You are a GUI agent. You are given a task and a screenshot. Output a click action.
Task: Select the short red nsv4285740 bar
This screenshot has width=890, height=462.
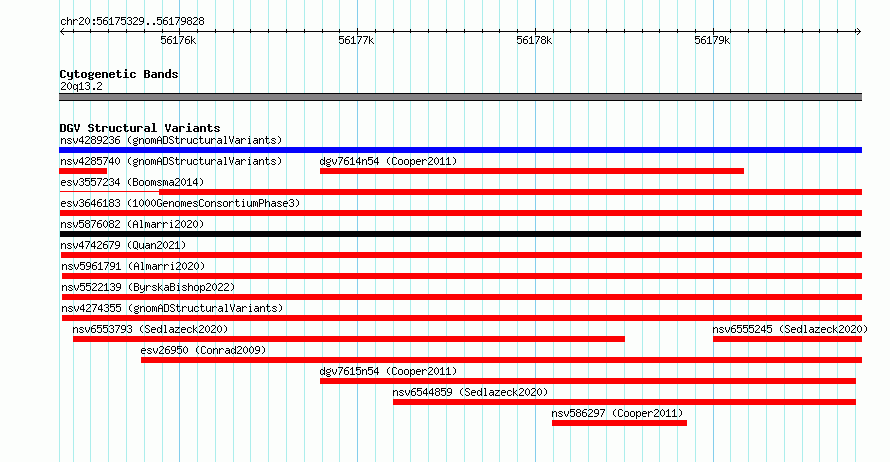coord(83,171)
